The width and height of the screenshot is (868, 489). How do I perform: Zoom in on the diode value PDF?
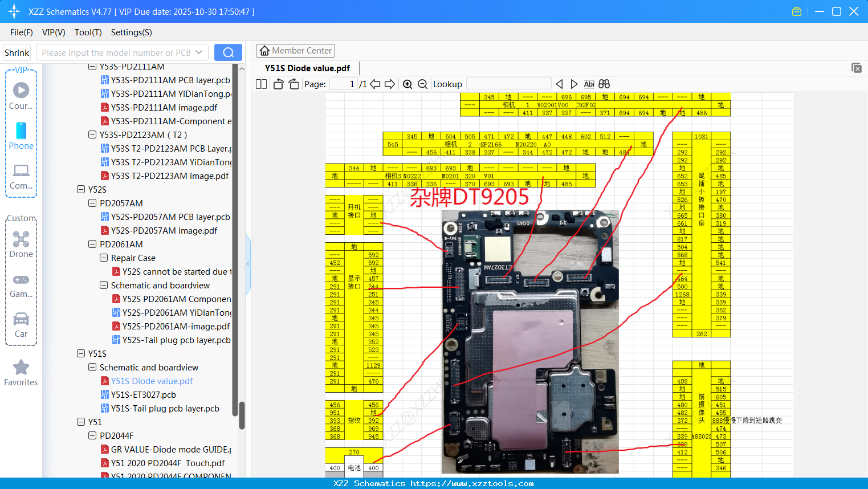[x=407, y=84]
